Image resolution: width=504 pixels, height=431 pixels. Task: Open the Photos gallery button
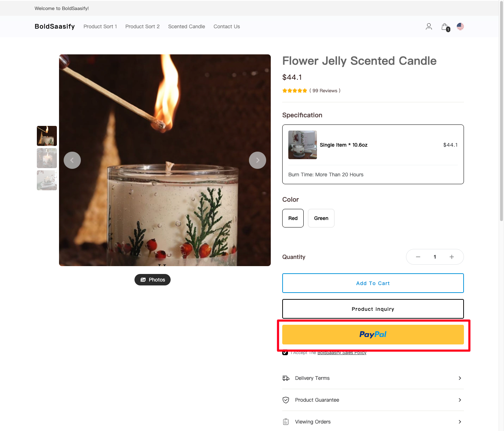point(152,280)
